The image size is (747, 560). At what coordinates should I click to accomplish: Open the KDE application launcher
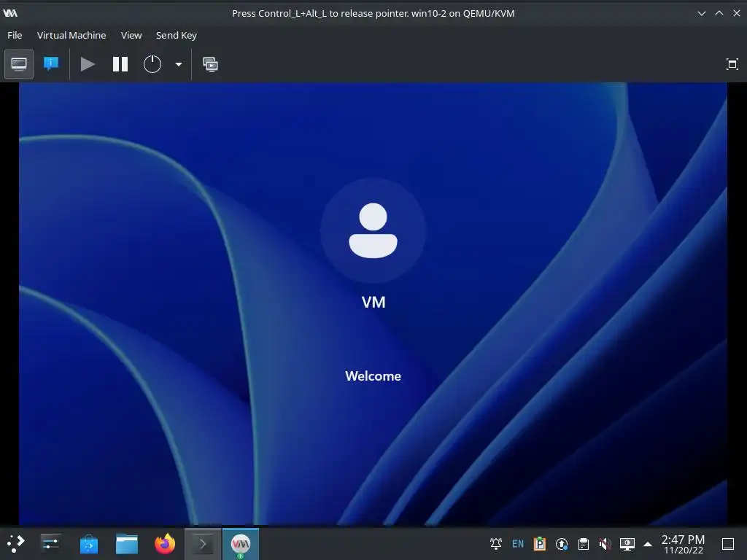pos(16,544)
